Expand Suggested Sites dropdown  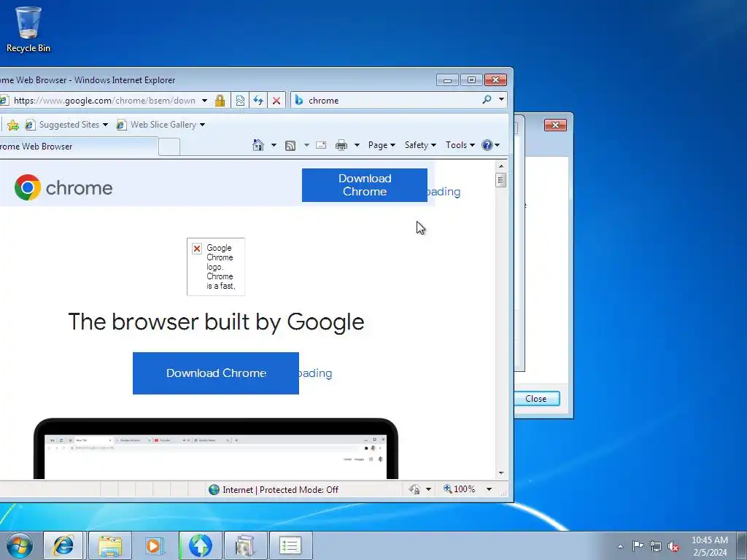tap(105, 125)
